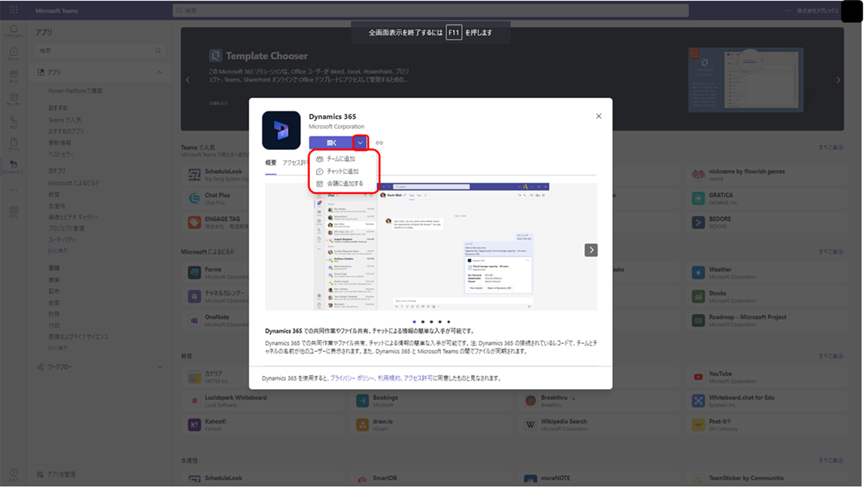Select the active blue carousel dot
868x489 pixels.
click(414, 322)
